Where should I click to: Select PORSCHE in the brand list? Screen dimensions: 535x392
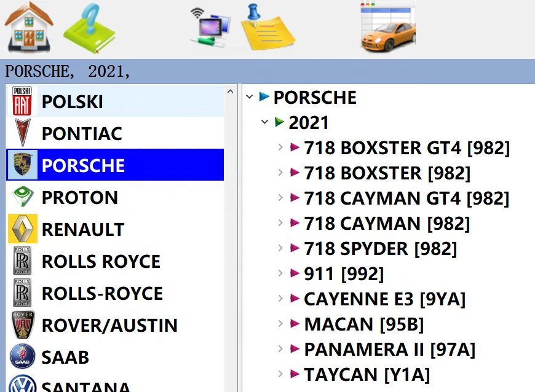point(115,165)
